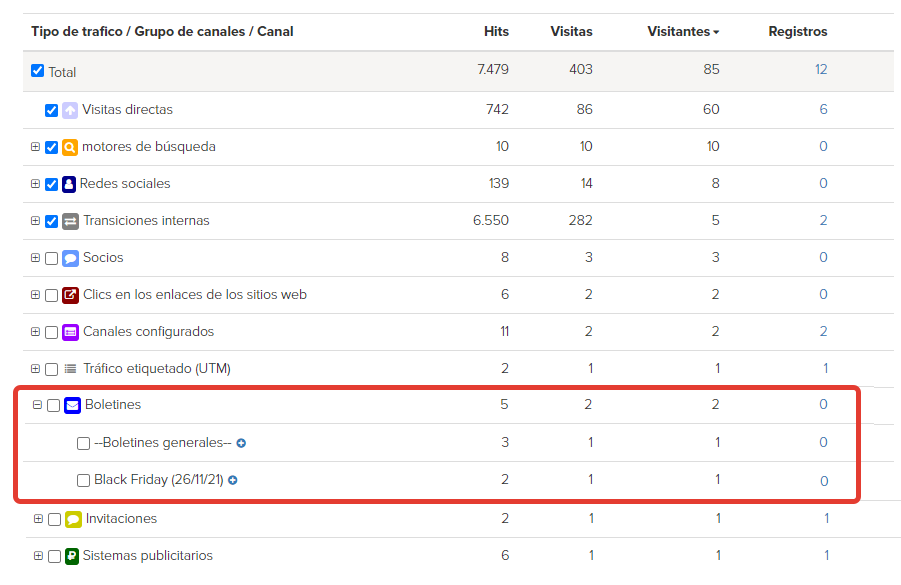Viewport: 901px width, 585px height.
Task: Click the Transiciones internas arrows icon
Action: click(x=70, y=221)
